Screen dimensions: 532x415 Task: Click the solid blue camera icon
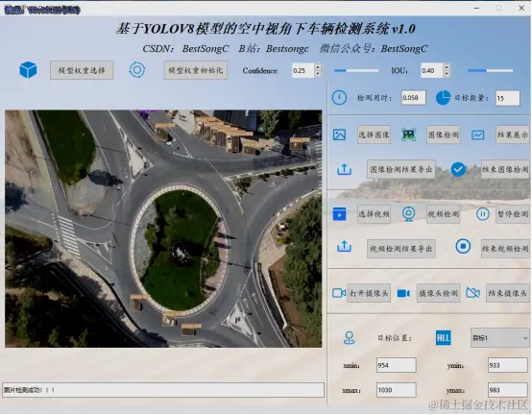(403, 293)
